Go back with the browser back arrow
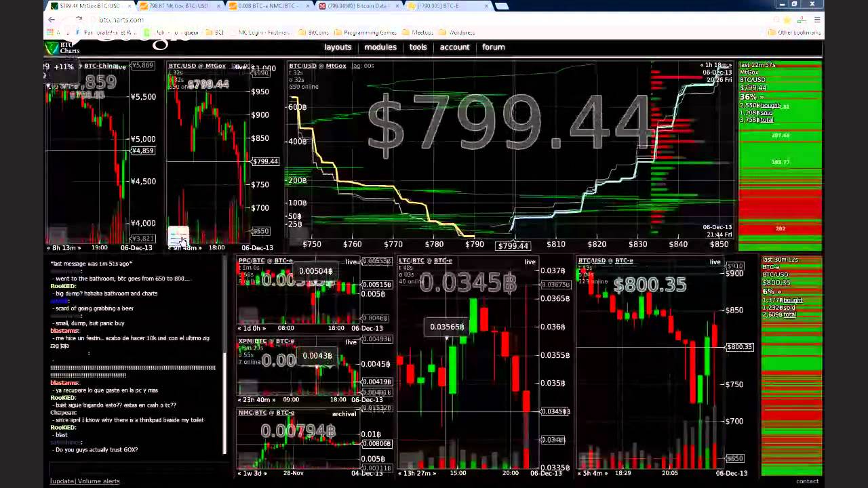The height and width of the screenshot is (488, 868). [52, 20]
